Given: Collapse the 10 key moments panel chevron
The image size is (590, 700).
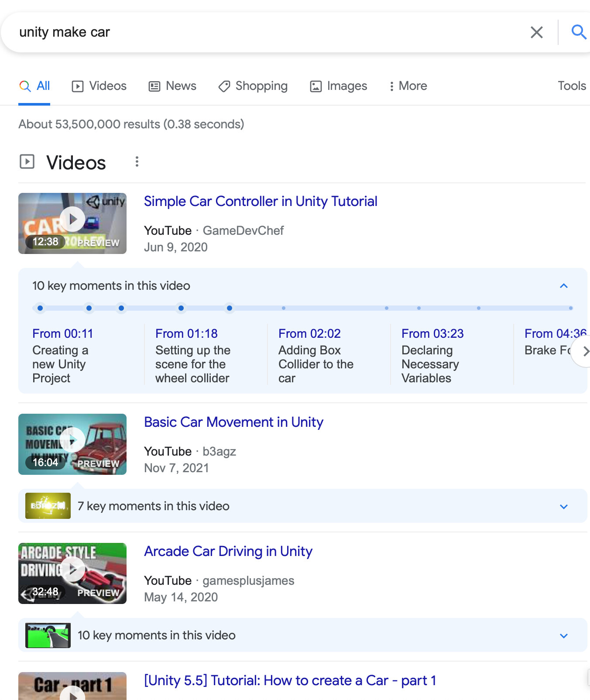Looking at the screenshot, I should (564, 286).
